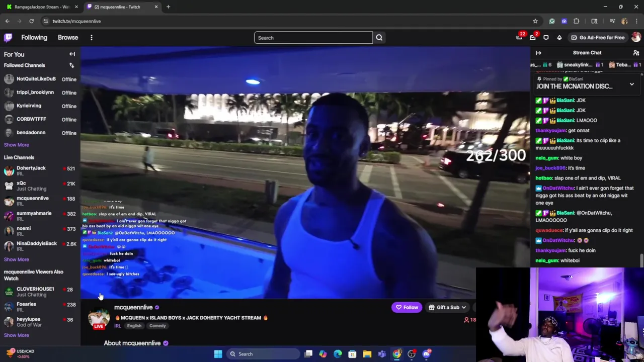Reload the Twitch page
Viewport: 644px width, 362px height.
pyautogui.click(x=31, y=21)
